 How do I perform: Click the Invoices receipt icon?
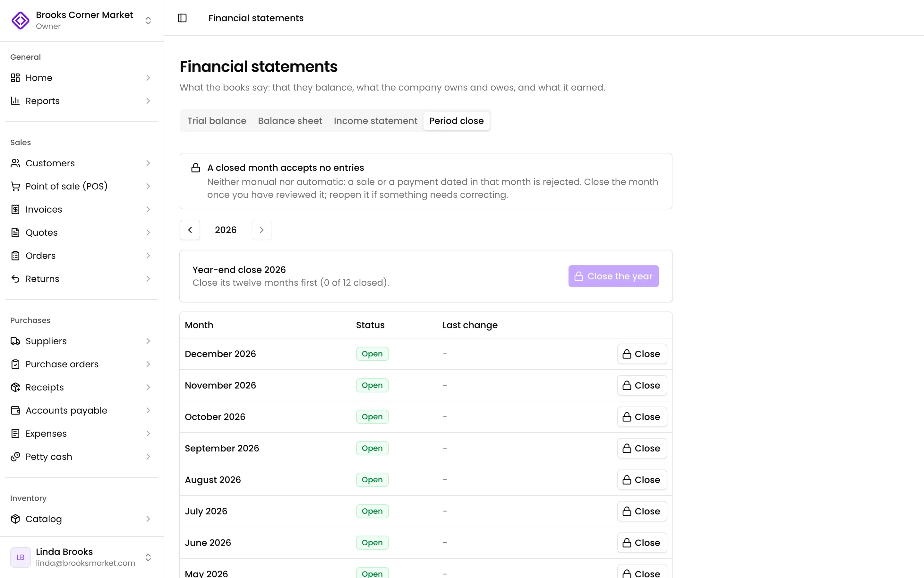pos(15,209)
